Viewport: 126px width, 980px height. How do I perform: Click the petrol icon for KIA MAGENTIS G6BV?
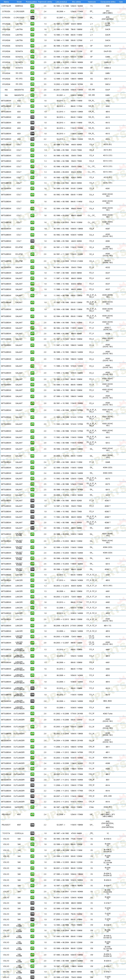32,95
